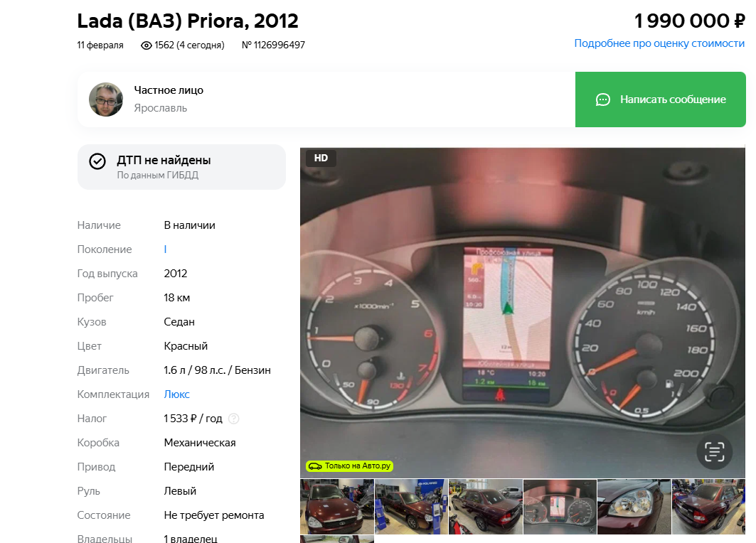Select the headlight close-up thumbnail
The width and height of the screenshot is (756, 543).
634,506
